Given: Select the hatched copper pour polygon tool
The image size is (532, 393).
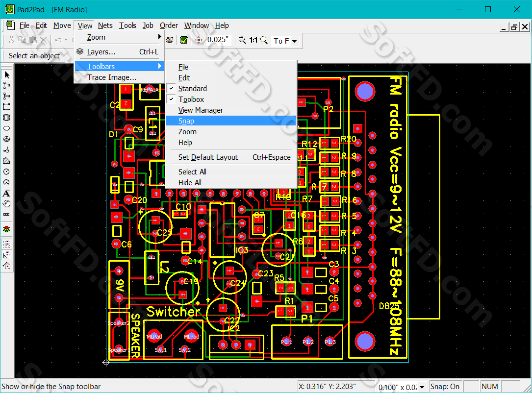Looking at the screenshot, I should (6, 161).
